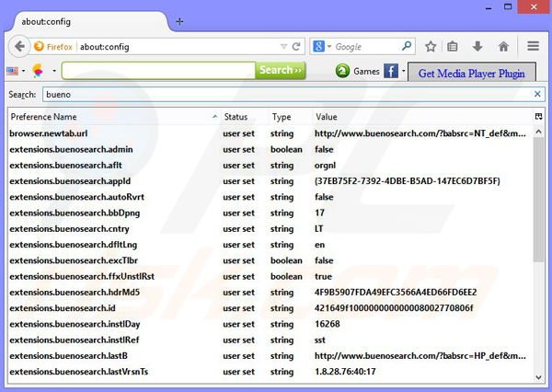Click the green Search button
552x392 pixels.
coord(281,71)
